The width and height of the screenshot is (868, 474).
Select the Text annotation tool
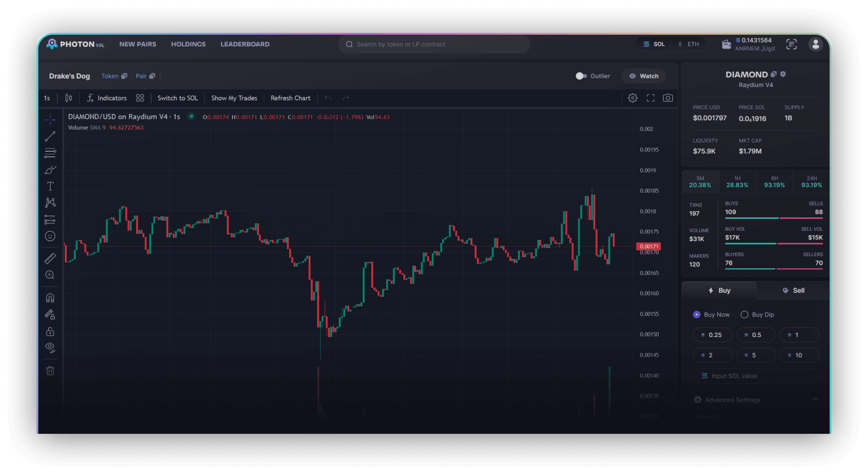(50, 186)
